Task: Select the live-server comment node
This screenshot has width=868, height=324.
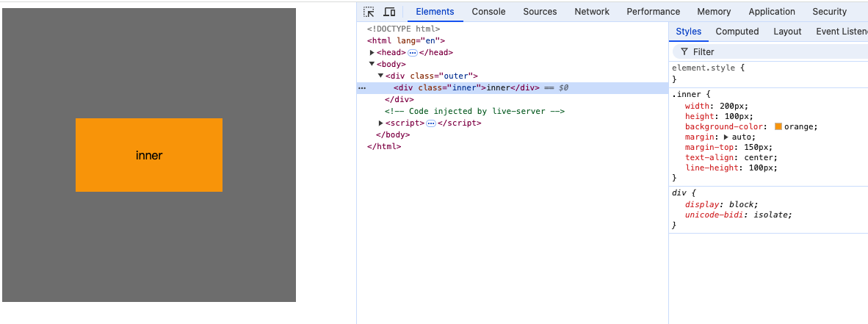Action: tap(474, 112)
